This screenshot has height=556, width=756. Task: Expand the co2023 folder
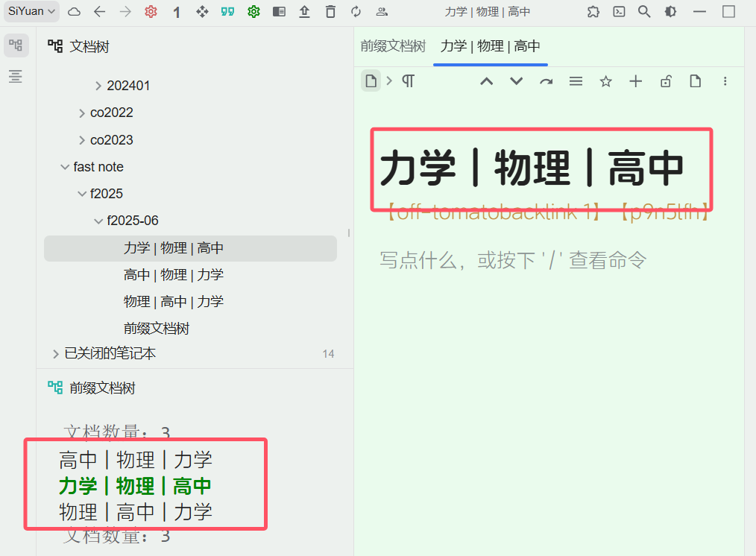tap(81, 140)
